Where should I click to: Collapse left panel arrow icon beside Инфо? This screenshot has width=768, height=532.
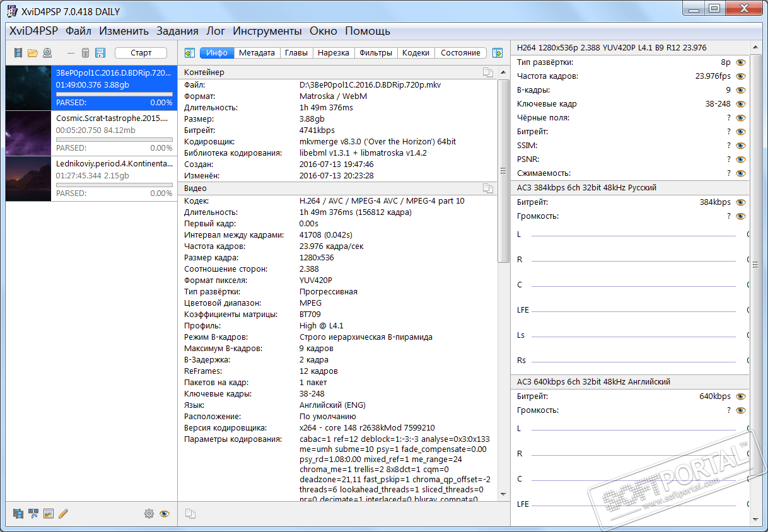[189, 53]
